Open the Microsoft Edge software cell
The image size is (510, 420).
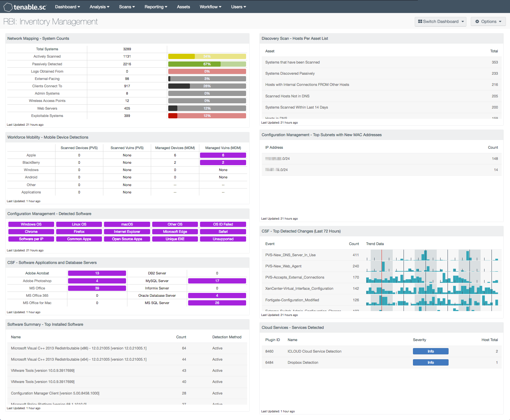point(175,231)
